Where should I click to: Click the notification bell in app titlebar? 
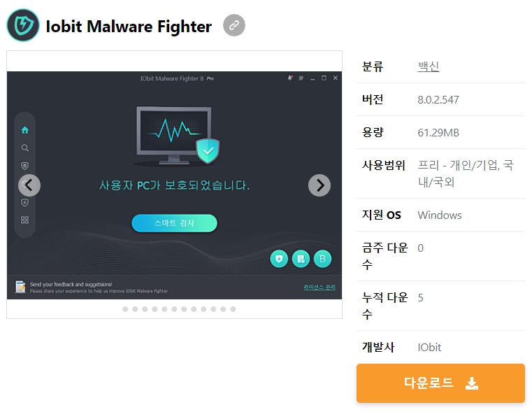[290, 78]
